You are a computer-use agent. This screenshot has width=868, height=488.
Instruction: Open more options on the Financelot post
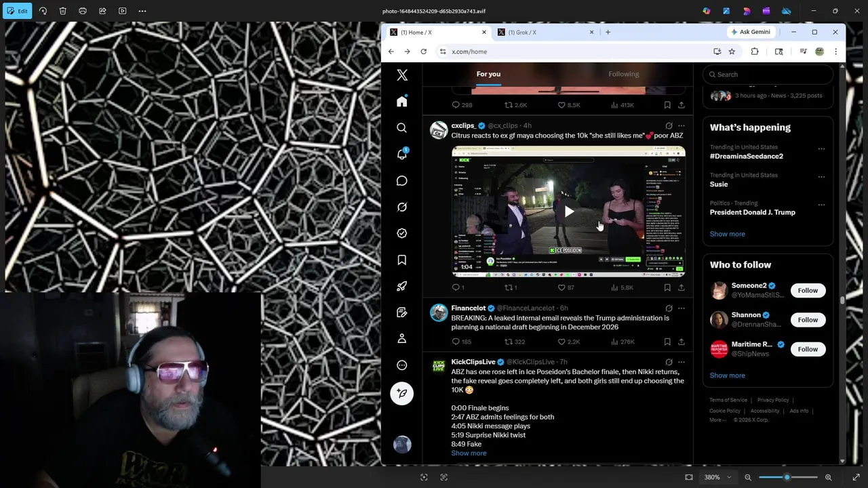click(682, 308)
